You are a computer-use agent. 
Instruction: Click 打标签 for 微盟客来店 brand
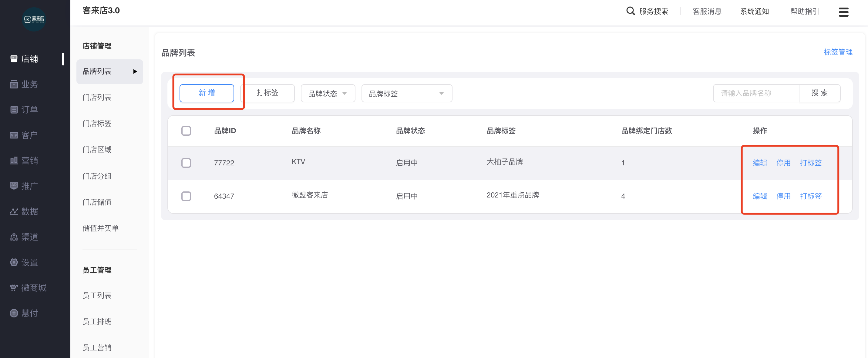click(811, 196)
